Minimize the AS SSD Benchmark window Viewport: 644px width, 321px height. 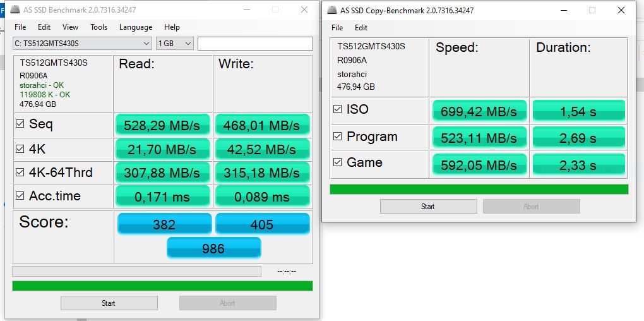pyautogui.click(x=246, y=9)
